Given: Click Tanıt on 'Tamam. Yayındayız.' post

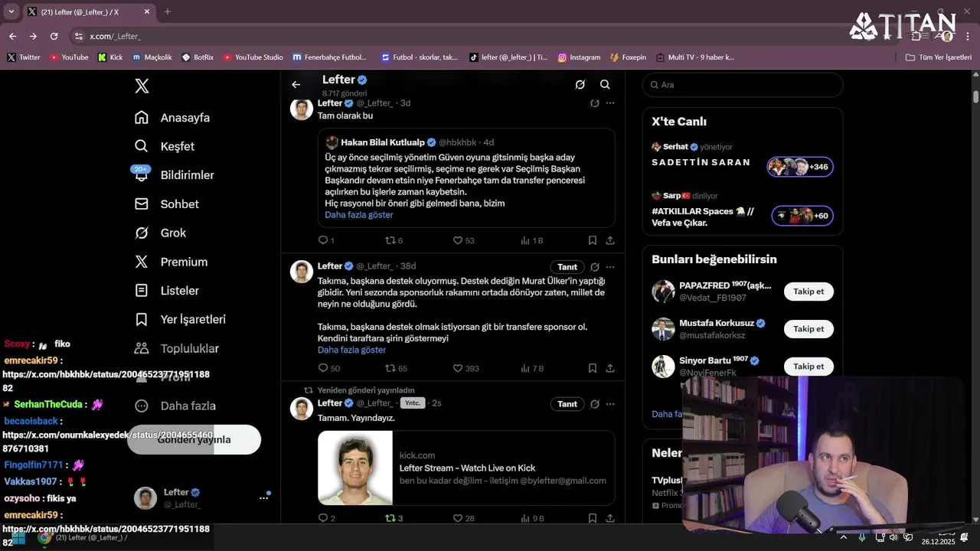Looking at the screenshot, I should [x=567, y=404].
